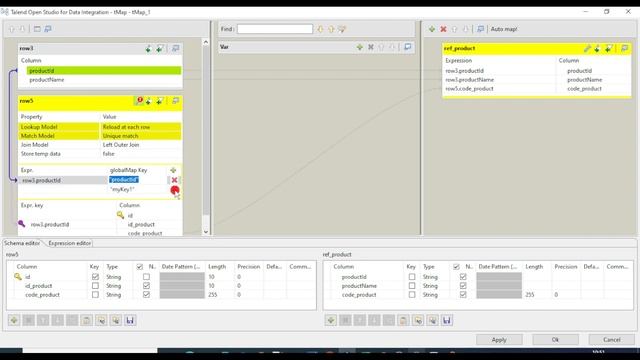Toggle Nullable checkbox for ref_product productName
The width and height of the screenshot is (640, 360).
pyautogui.click(x=463, y=286)
